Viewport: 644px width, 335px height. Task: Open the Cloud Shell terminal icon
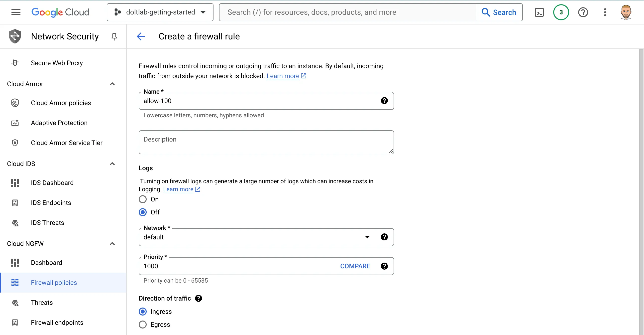click(x=539, y=12)
